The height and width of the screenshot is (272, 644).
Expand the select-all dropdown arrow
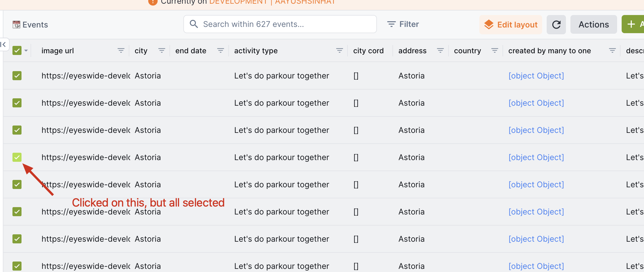pos(26,51)
